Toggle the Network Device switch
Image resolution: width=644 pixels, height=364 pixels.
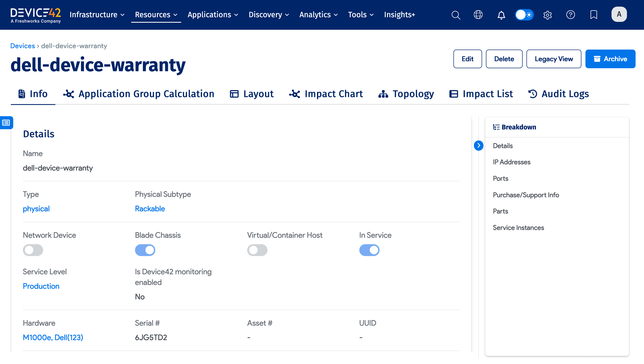point(33,250)
